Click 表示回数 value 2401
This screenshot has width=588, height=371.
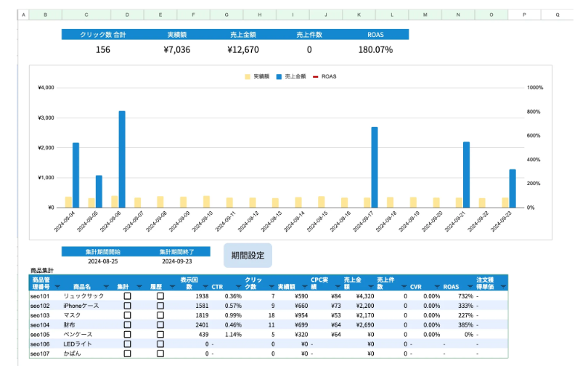click(202, 325)
